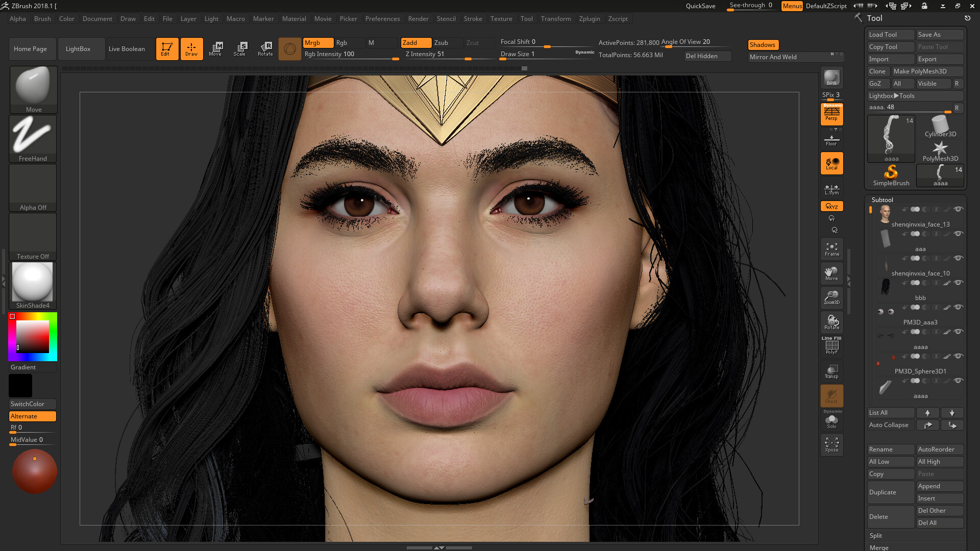980x551 pixels.
Task: Click the black secondary color swatch
Action: 20,386
